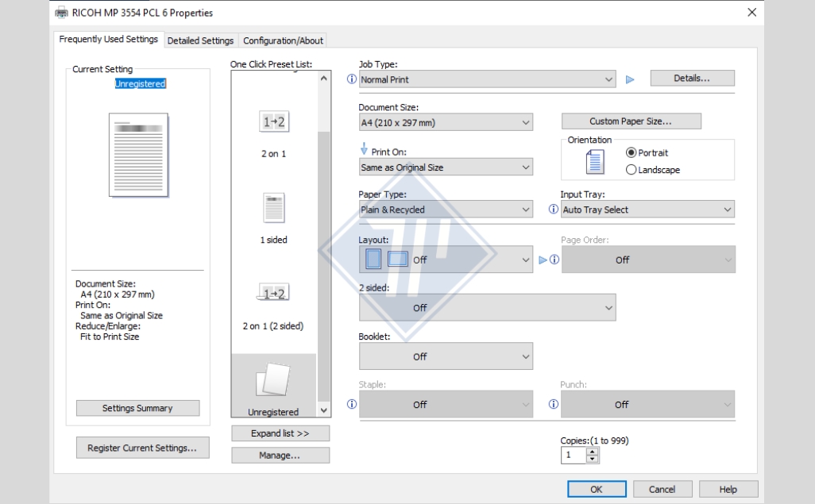This screenshot has width=815, height=504.
Task: Click Register Current Settings button
Action: [x=142, y=448]
